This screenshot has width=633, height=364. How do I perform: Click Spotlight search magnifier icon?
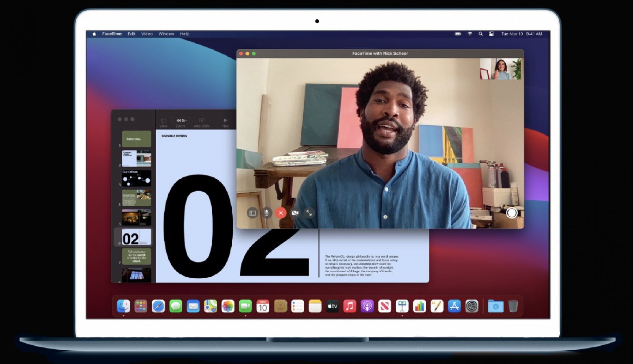point(480,34)
